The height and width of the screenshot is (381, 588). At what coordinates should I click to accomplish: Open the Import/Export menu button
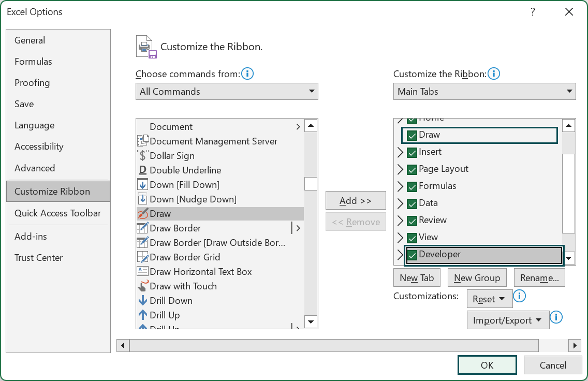click(508, 320)
